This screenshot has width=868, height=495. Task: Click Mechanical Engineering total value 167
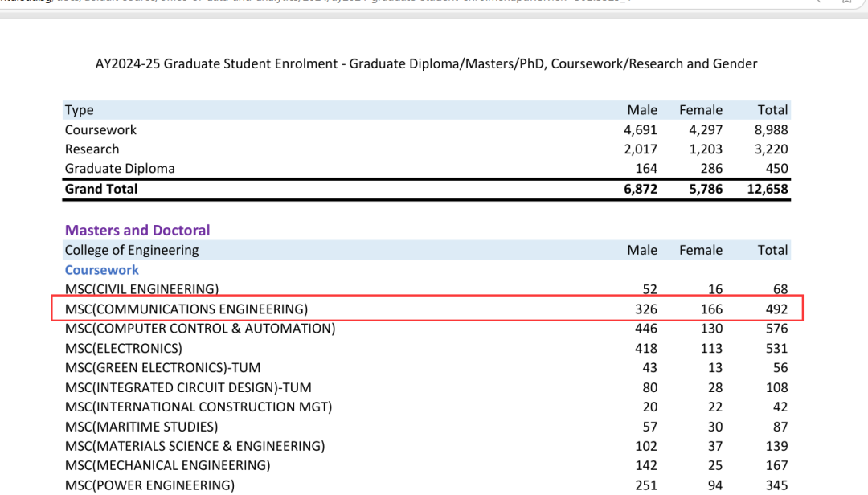776,465
